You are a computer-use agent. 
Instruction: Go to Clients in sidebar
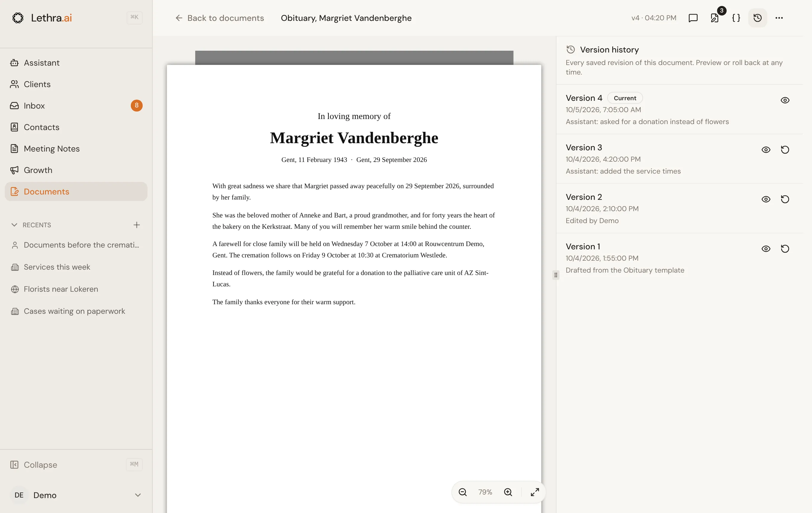[76, 84]
